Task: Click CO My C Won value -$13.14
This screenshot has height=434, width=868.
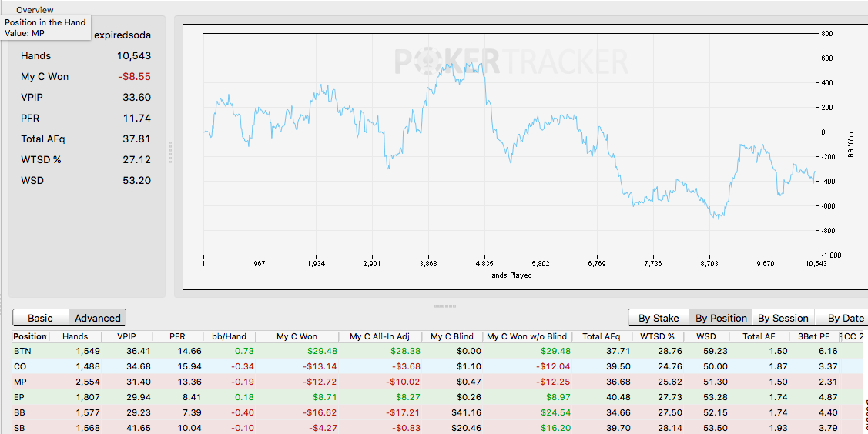Action: coord(320,366)
